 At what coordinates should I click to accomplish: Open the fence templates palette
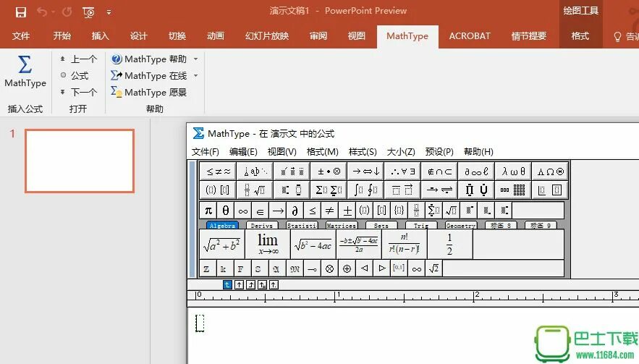(x=218, y=190)
